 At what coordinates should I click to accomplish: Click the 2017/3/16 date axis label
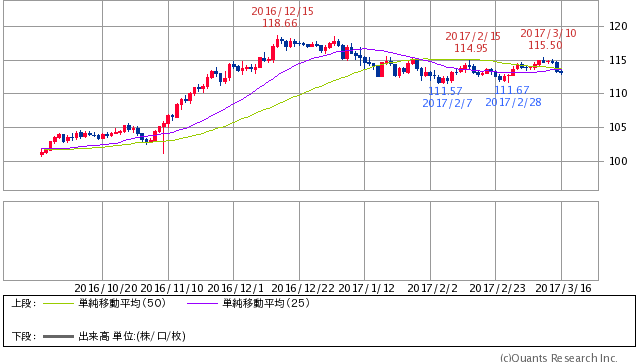pyautogui.click(x=564, y=288)
